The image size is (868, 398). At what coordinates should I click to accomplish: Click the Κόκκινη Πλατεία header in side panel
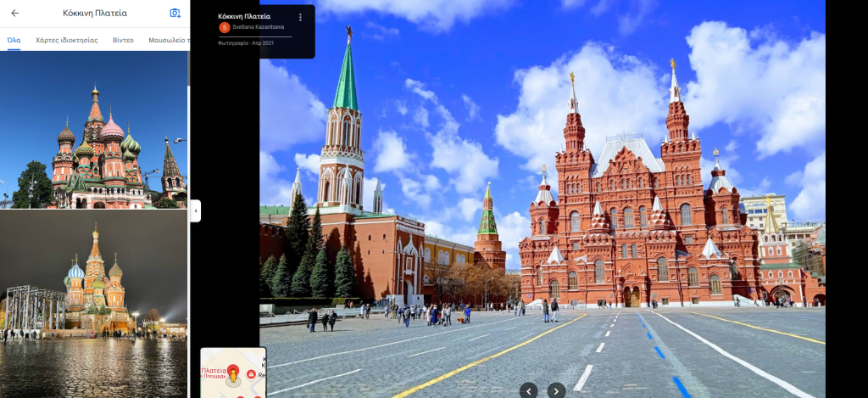point(95,13)
